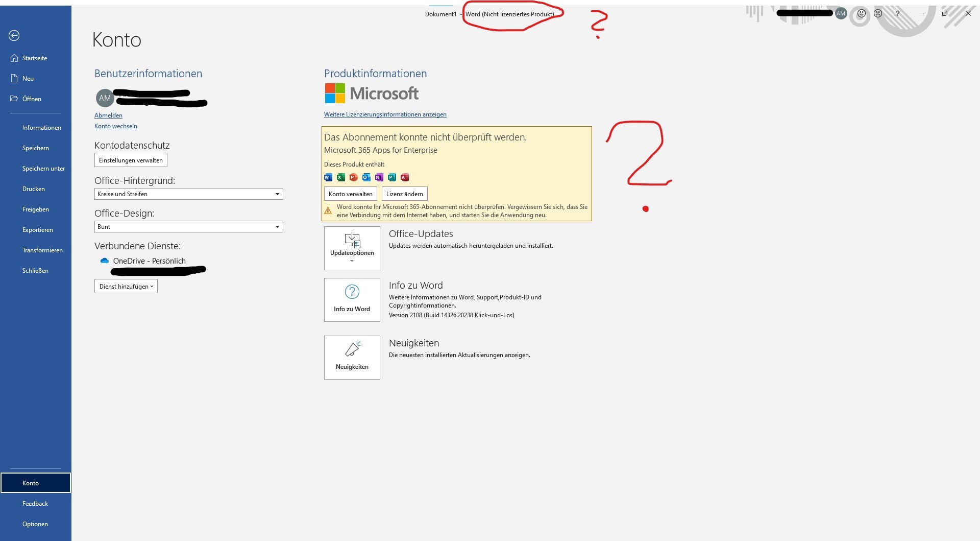The width and height of the screenshot is (980, 541).
Task: Click "Das Abonnement konnte nicht überprüft werden" text
Action: click(x=425, y=137)
